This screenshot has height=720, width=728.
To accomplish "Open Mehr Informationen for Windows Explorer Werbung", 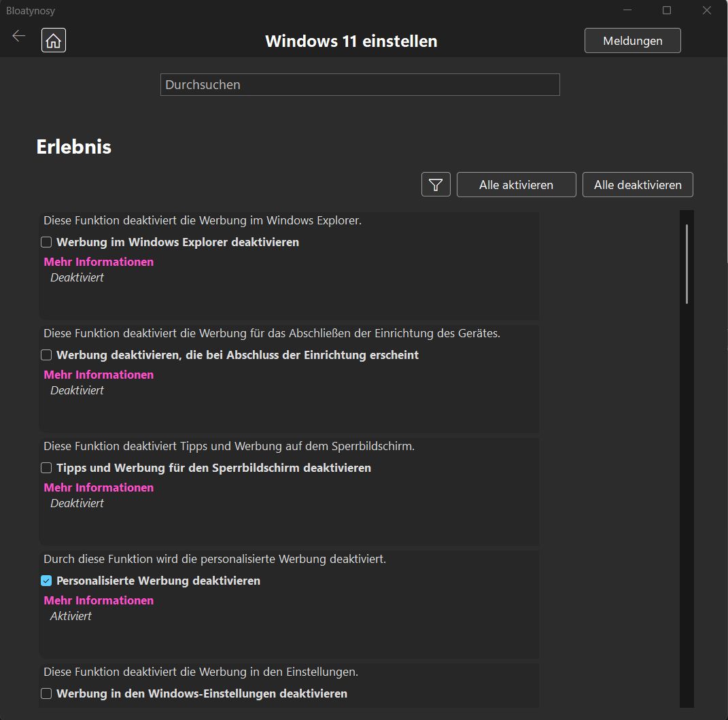I will [99, 262].
